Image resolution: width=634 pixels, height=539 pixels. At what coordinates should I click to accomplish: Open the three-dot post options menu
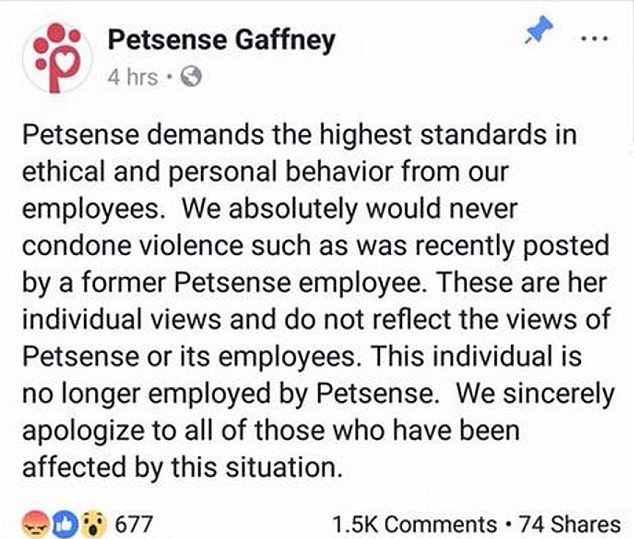(598, 36)
